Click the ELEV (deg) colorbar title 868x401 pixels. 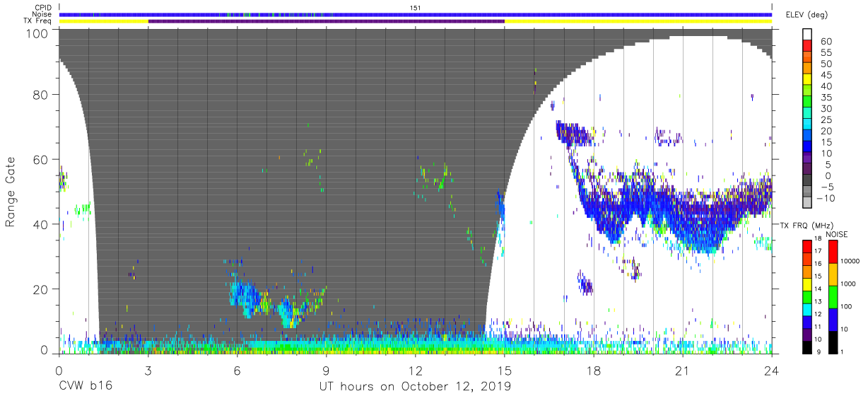pyautogui.click(x=806, y=15)
